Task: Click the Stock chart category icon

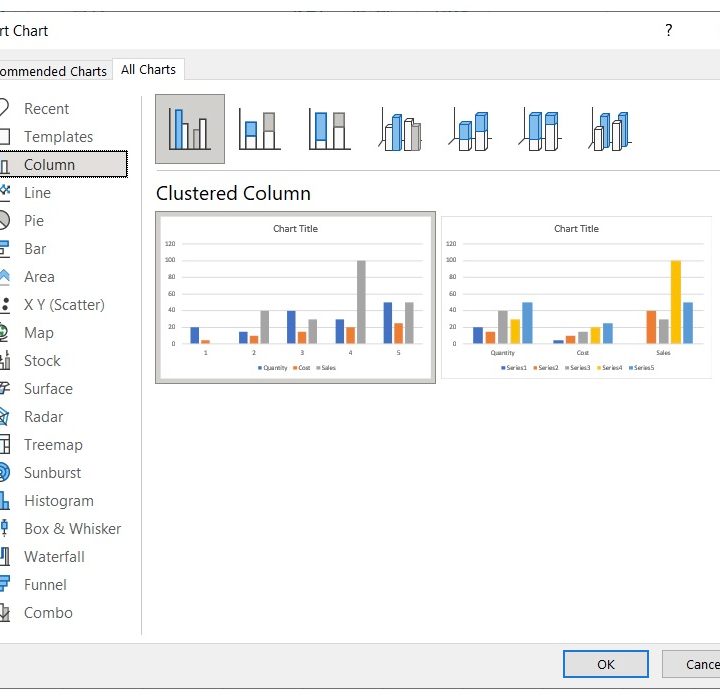Action: click(5, 361)
